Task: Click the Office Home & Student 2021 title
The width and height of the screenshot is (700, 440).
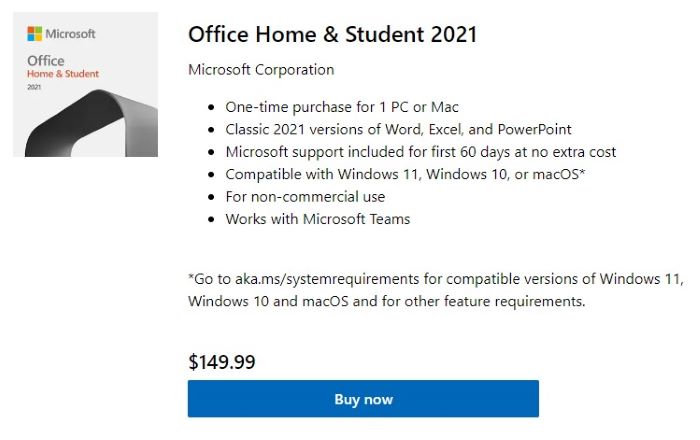Action: [x=332, y=34]
